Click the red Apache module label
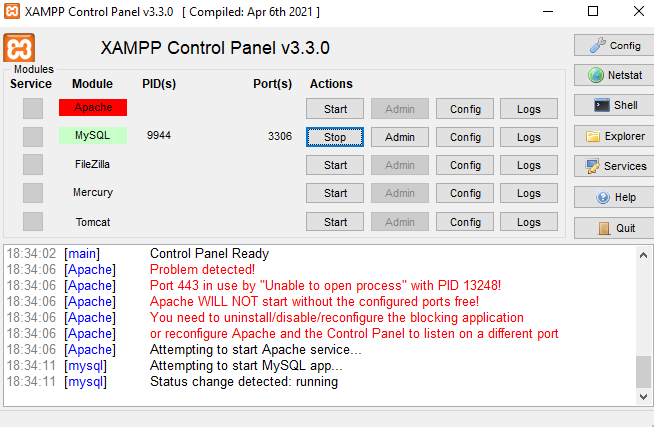 [x=93, y=107]
